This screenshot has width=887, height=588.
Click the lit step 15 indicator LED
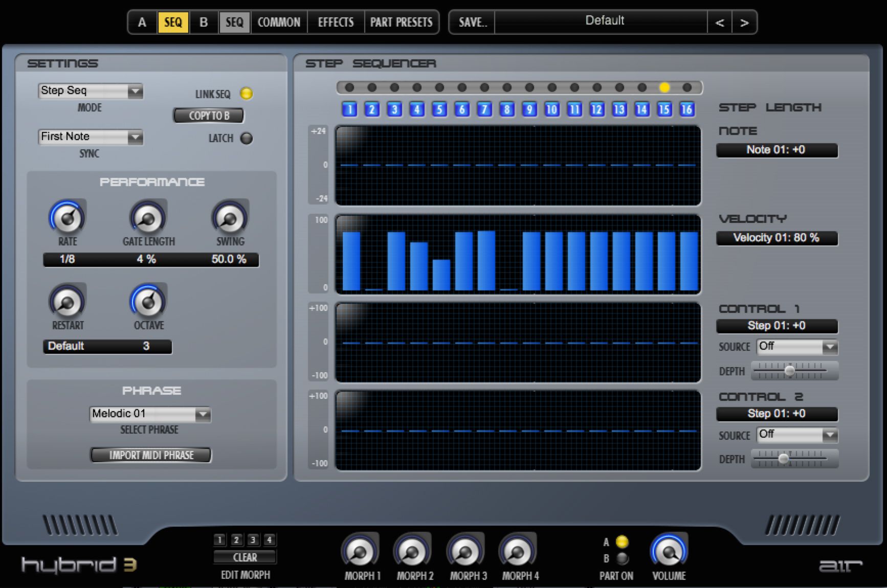click(664, 87)
